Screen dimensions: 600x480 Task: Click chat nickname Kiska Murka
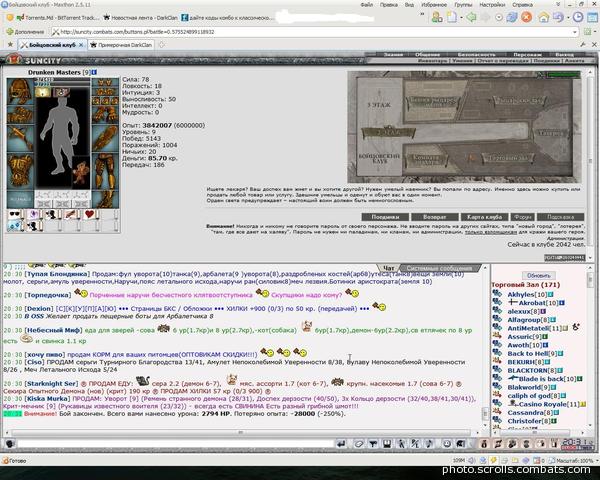click(x=47, y=399)
